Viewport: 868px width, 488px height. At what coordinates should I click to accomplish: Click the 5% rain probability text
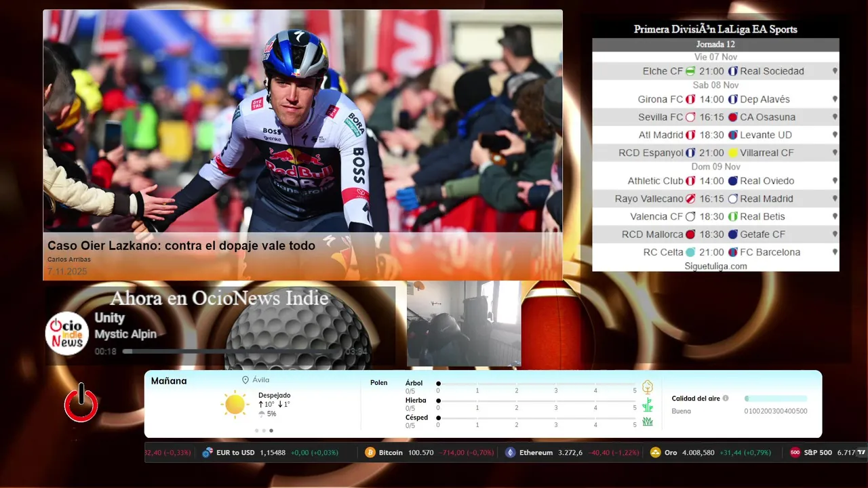click(x=271, y=413)
